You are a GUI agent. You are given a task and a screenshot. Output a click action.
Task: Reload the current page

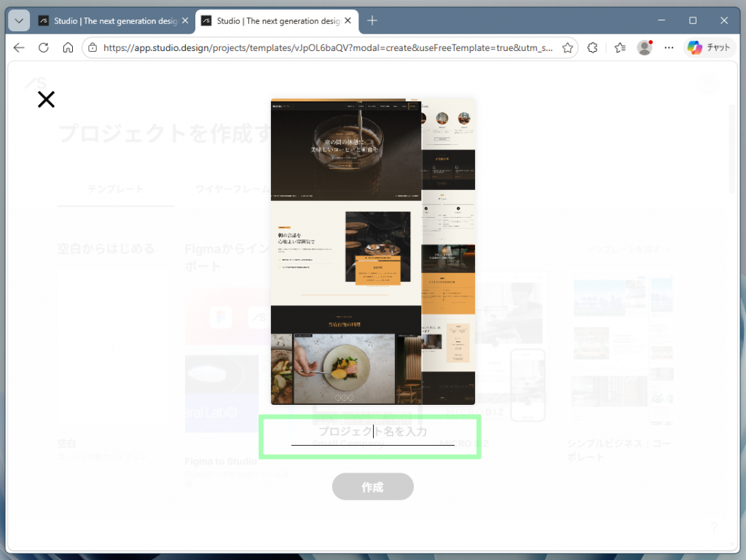44,47
